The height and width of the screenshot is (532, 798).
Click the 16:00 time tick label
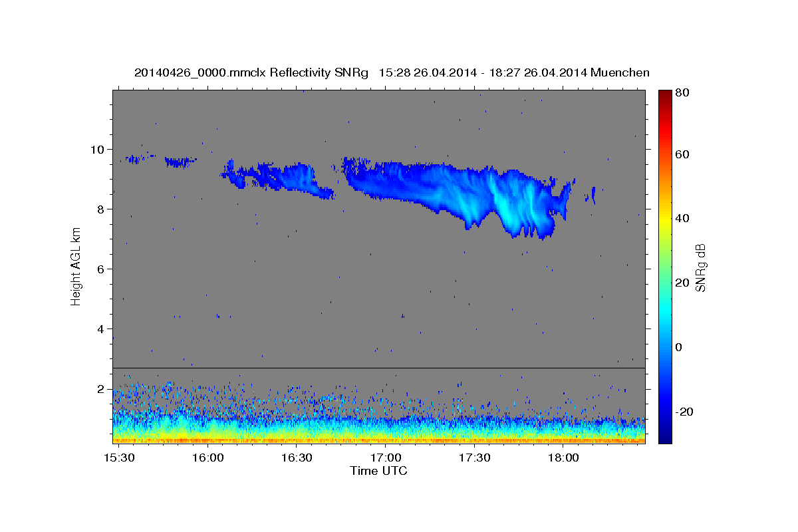tap(208, 459)
